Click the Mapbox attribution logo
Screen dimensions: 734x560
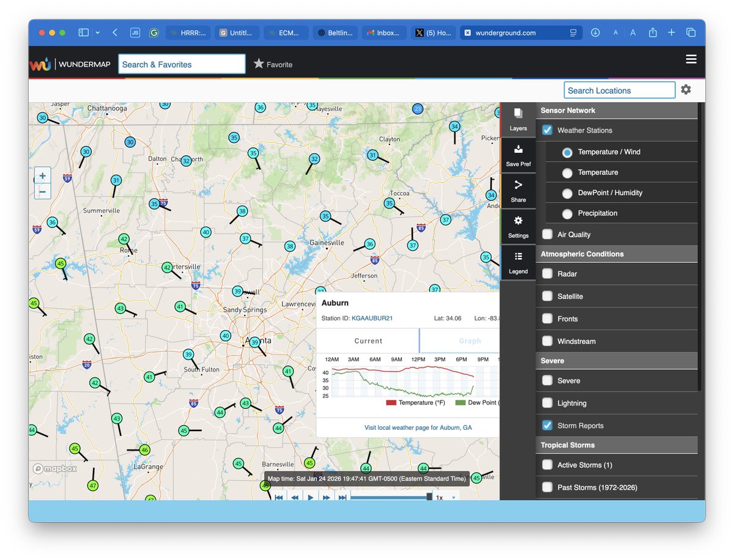point(55,469)
